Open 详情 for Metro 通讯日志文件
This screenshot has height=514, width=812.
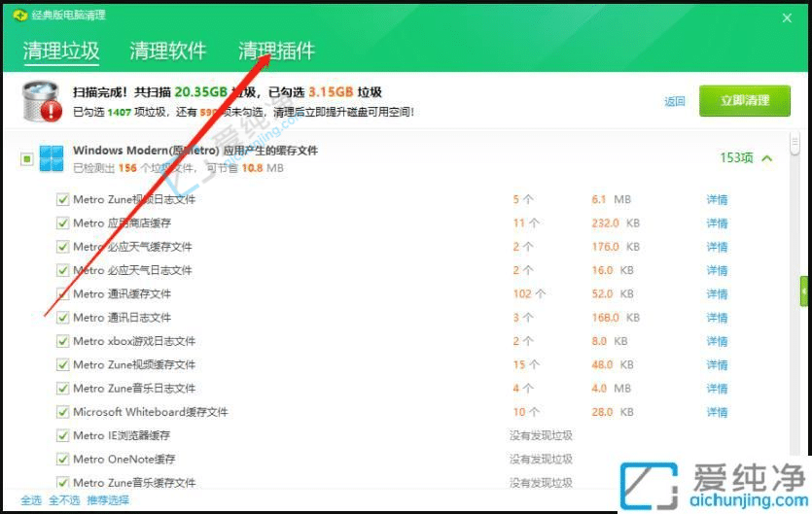click(718, 318)
